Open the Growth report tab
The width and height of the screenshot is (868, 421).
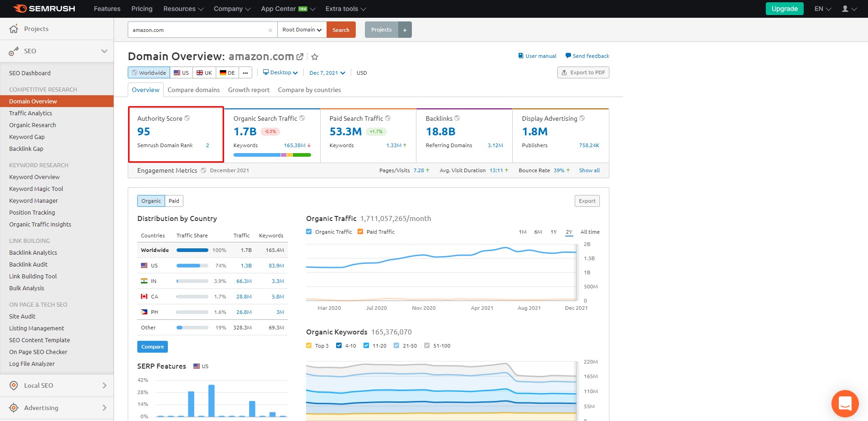(x=249, y=90)
